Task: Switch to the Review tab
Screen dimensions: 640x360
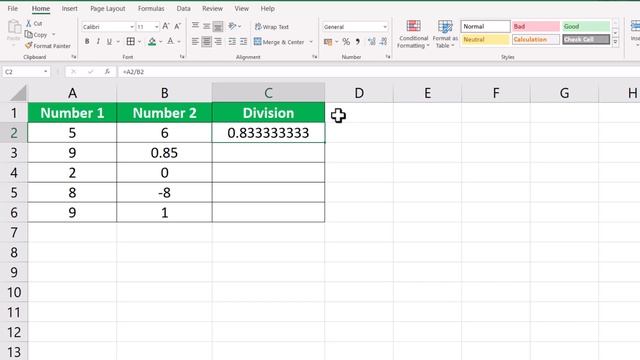Action: [x=212, y=8]
